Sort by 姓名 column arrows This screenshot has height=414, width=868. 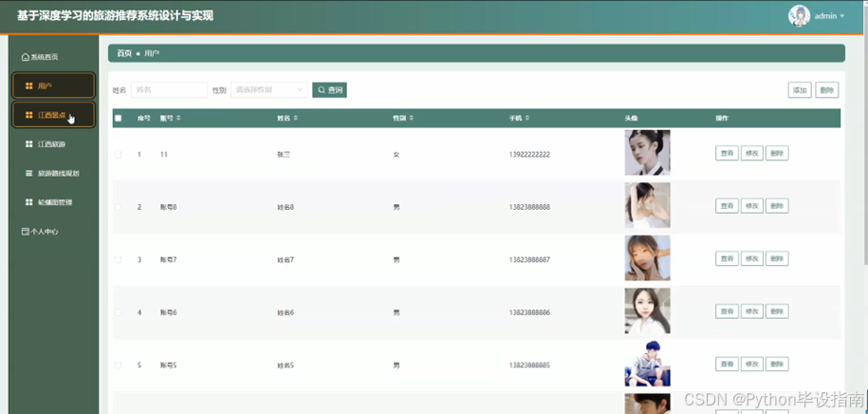[296, 118]
